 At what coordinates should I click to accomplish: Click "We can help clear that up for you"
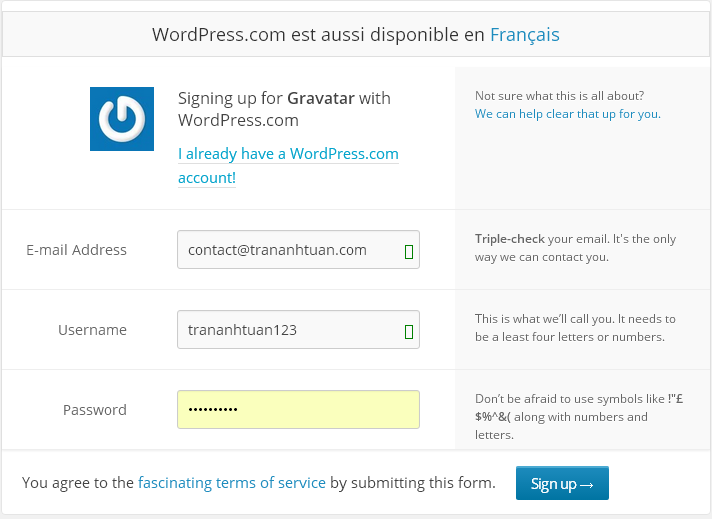coord(567,114)
